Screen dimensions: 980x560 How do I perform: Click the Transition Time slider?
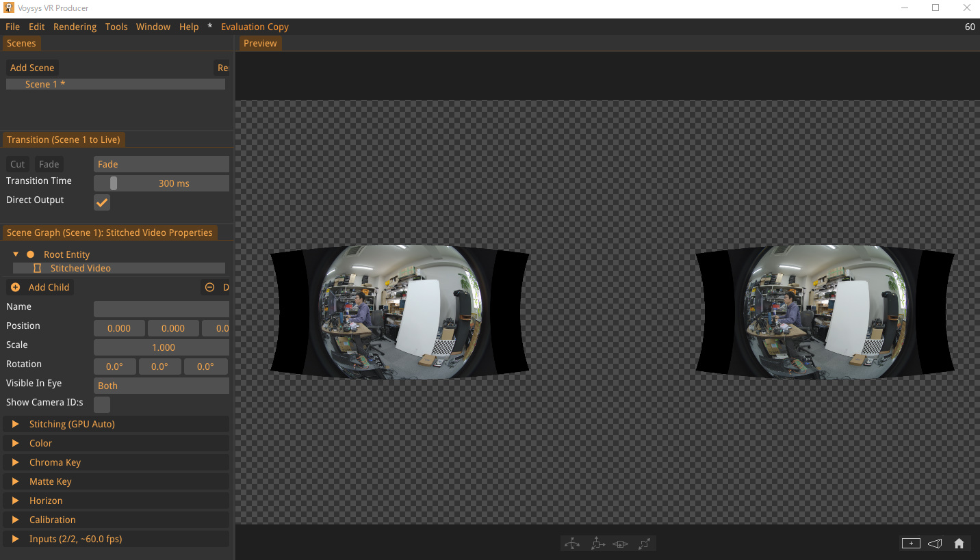click(161, 183)
